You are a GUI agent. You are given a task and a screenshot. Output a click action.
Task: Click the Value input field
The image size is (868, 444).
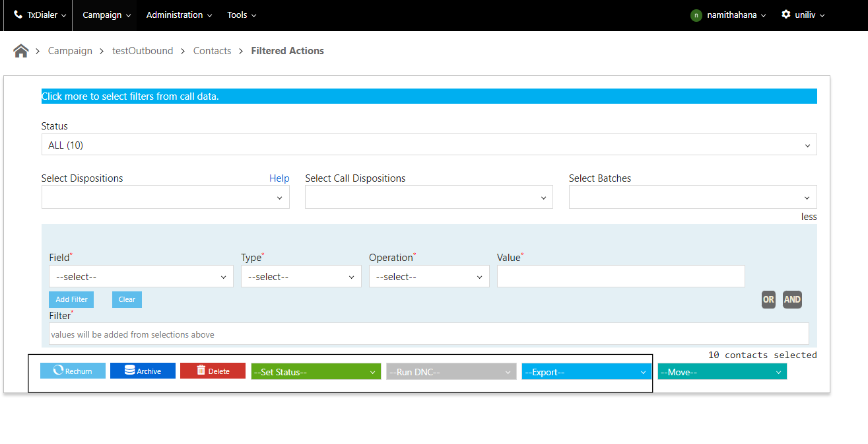pyautogui.click(x=620, y=276)
